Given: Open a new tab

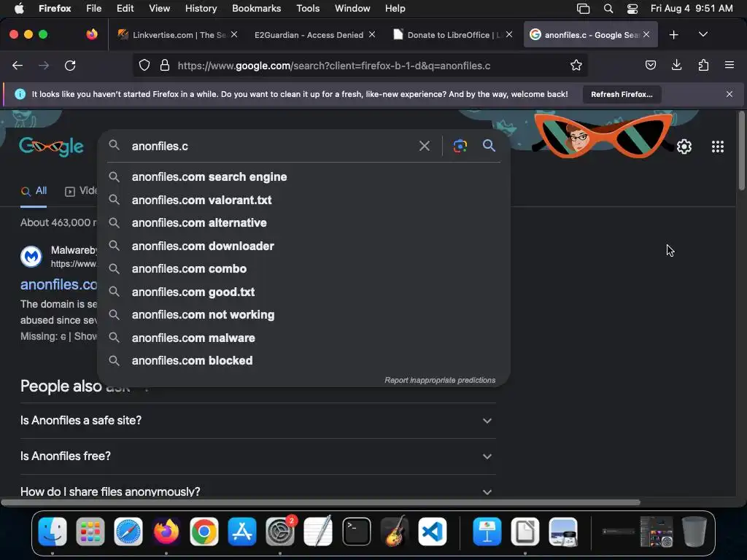Looking at the screenshot, I should (673, 35).
